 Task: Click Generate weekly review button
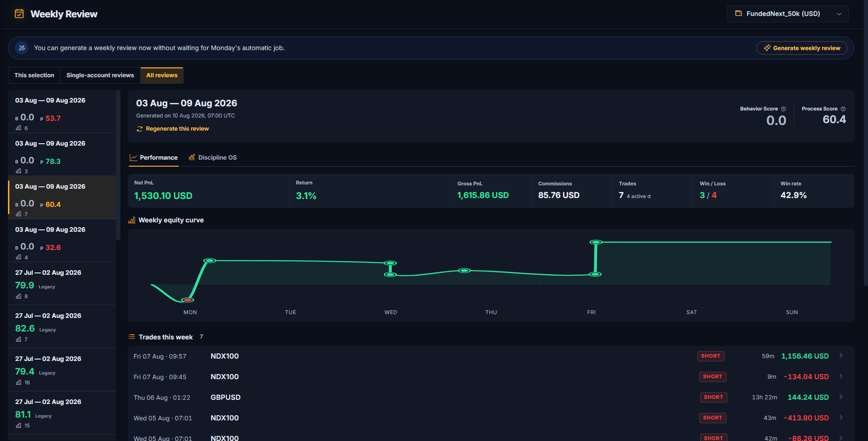[x=801, y=48]
